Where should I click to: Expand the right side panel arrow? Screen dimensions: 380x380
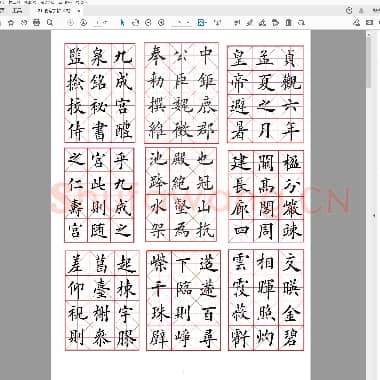pyautogui.click(x=374, y=215)
